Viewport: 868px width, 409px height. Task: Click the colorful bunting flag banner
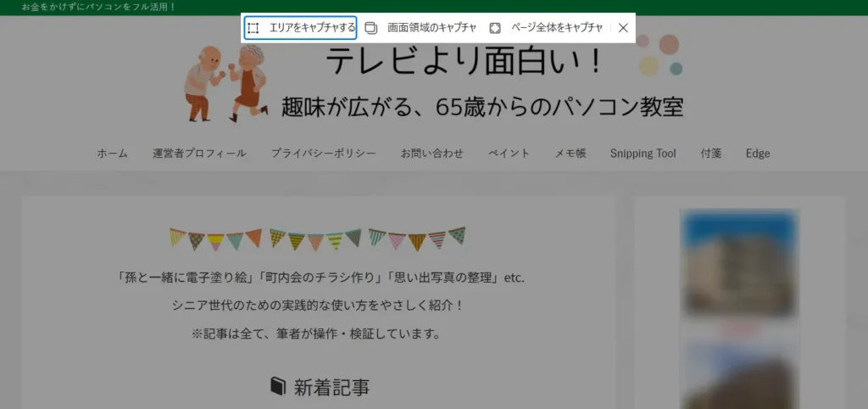(x=317, y=238)
